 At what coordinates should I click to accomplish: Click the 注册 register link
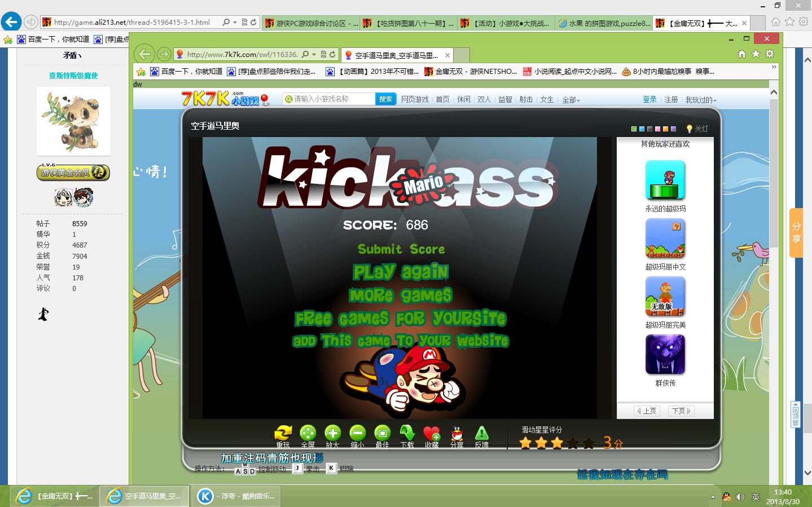tap(671, 99)
